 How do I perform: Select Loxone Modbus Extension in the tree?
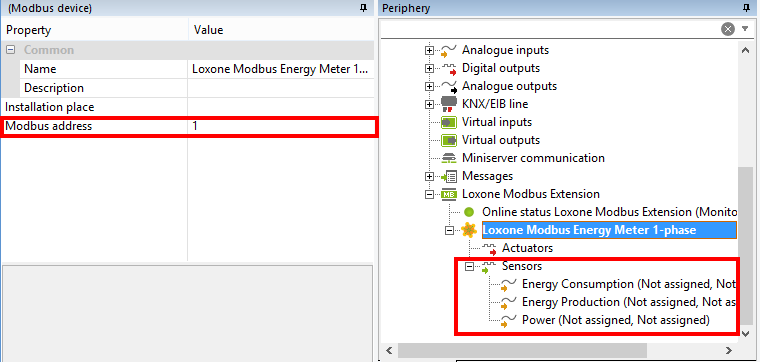pyautogui.click(x=531, y=193)
